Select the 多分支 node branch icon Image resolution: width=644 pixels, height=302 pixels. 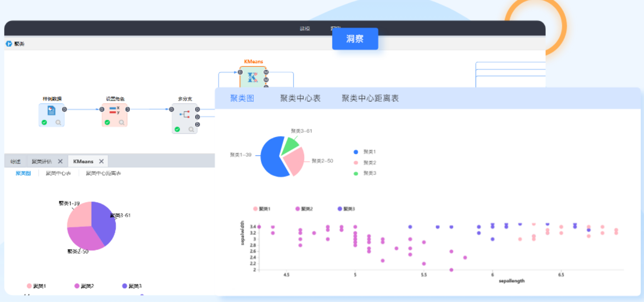point(185,114)
